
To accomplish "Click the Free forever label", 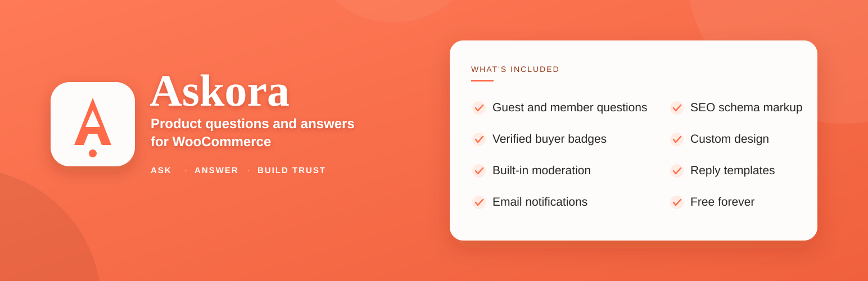I will tap(722, 202).
